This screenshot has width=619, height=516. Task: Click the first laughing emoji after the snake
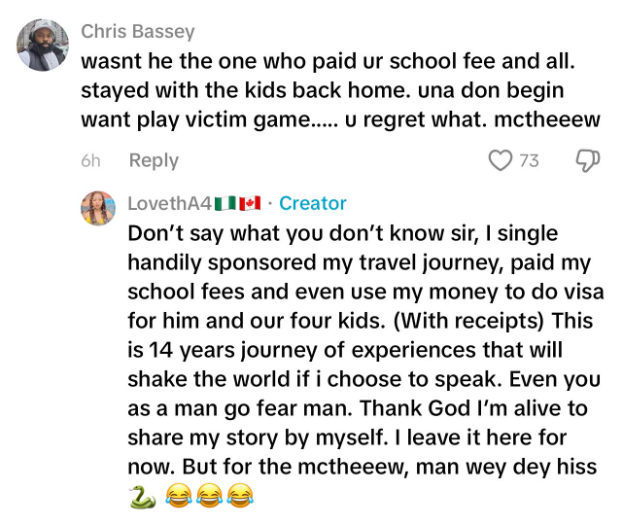coord(178,495)
